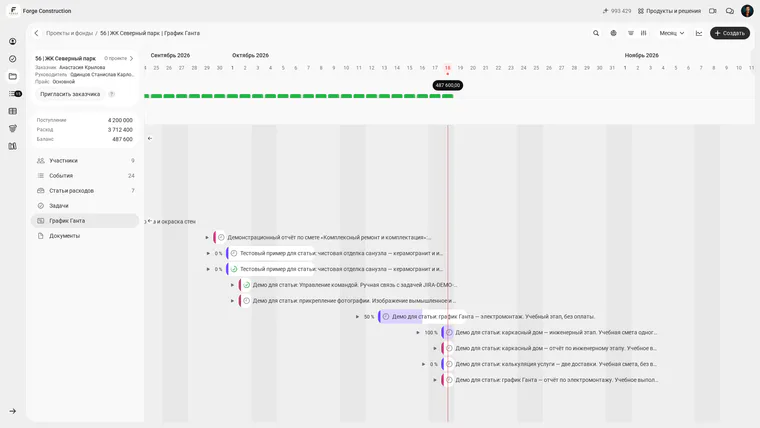Click the 993 429 balance indicator
Image resolution: width=760 pixels, height=428 pixels.
(x=617, y=11)
